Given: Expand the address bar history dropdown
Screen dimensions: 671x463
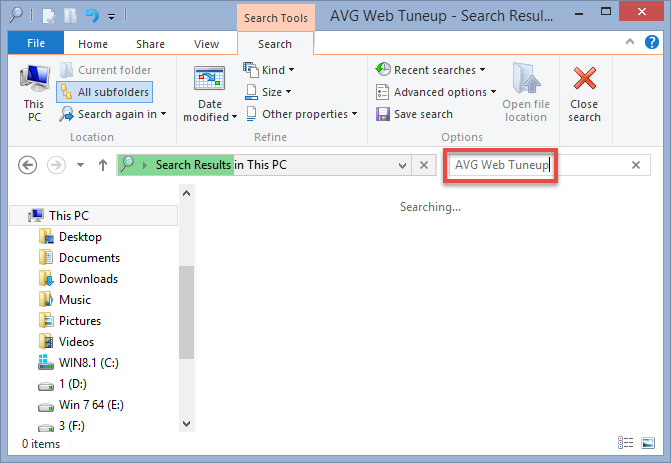Looking at the screenshot, I should click(x=402, y=166).
